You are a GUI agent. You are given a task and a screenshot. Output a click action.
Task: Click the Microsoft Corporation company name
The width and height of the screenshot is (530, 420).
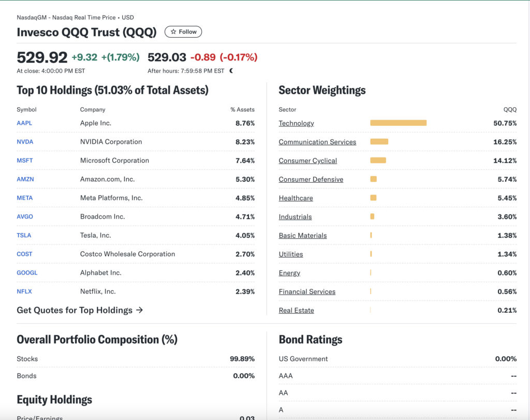114,161
